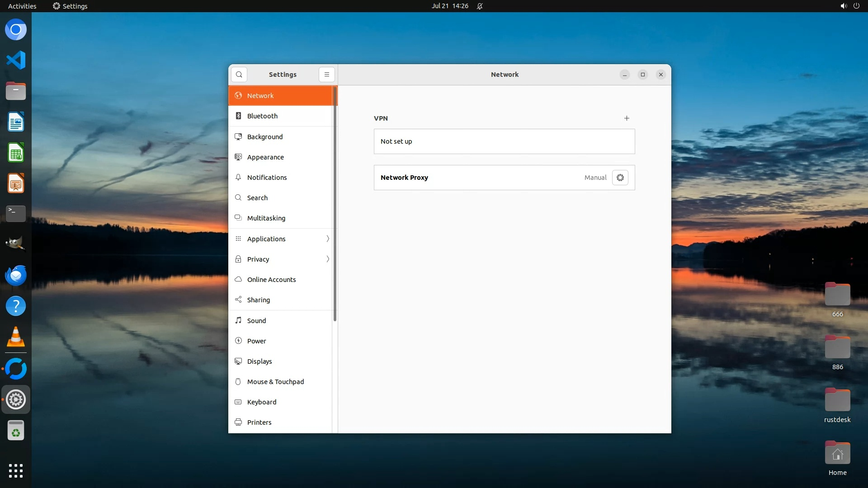Launch Visual Studio Code from dock
The width and height of the screenshot is (868, 488).
pos(16,60)
